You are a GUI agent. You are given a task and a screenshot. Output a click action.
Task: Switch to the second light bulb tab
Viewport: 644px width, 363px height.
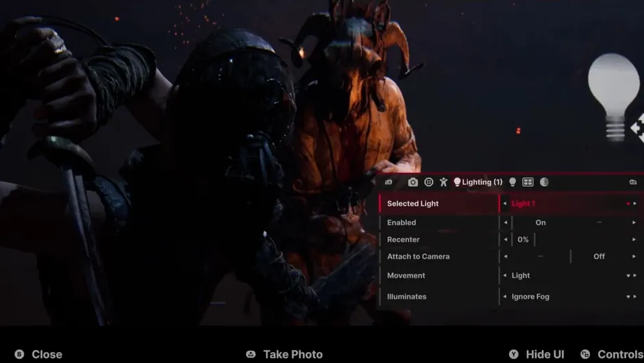pyautogui.click(x=512, y=182)
